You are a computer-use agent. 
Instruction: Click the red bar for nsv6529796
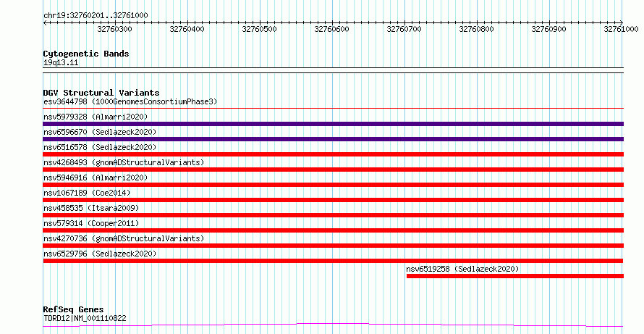[x=333, y=261]
